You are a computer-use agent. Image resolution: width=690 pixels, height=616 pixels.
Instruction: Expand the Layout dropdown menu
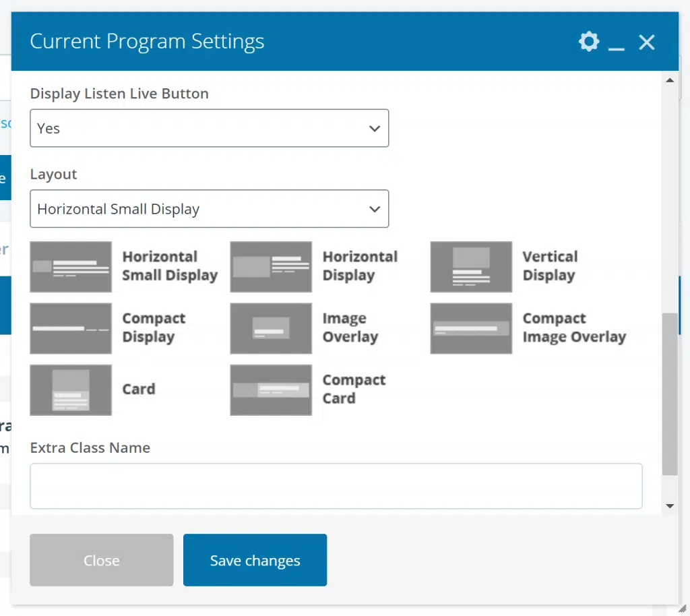point(209,209)
